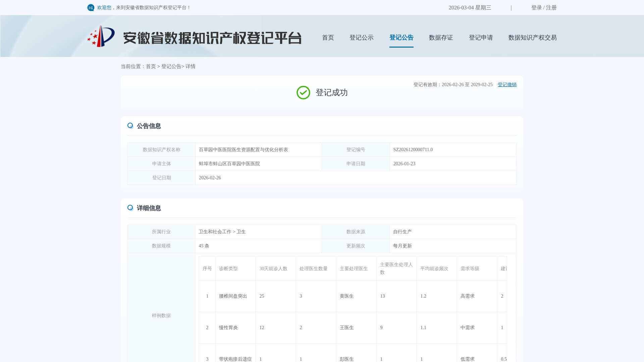The width and height of the screenshot is (644, 362).
Task: Click the 数据规模 label cell
Action: [x=161, y=246]
